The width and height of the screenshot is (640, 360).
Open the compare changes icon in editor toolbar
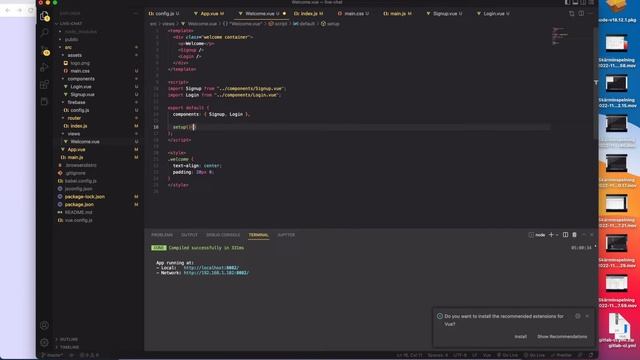(x=571, y=13)
